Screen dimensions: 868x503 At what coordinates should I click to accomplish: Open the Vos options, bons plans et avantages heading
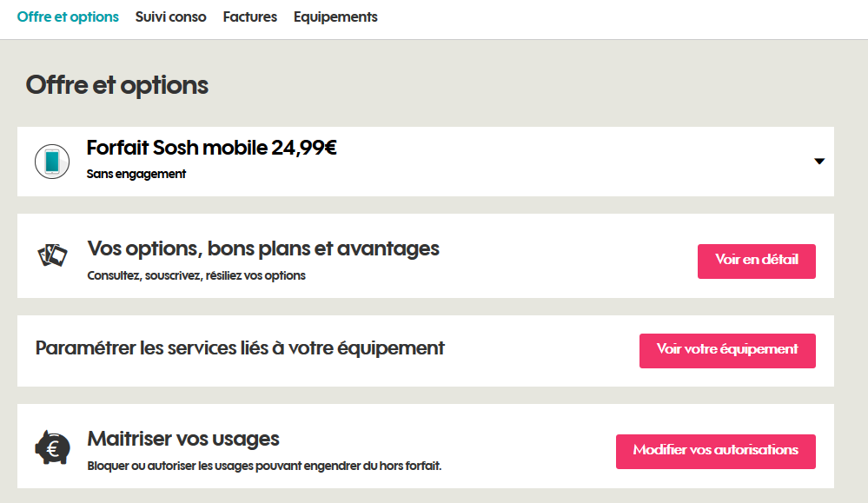[262, 248]
